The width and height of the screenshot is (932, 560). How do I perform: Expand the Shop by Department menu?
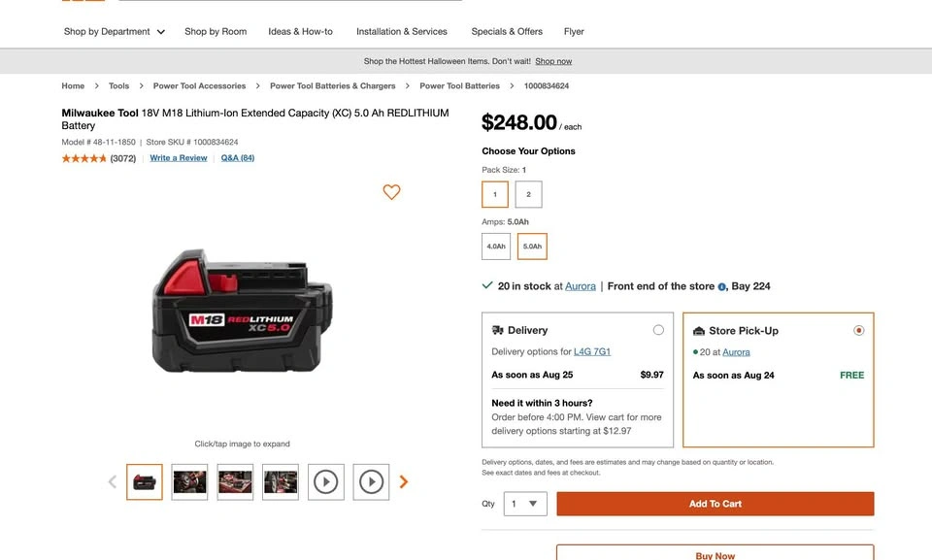pos(115,31)
